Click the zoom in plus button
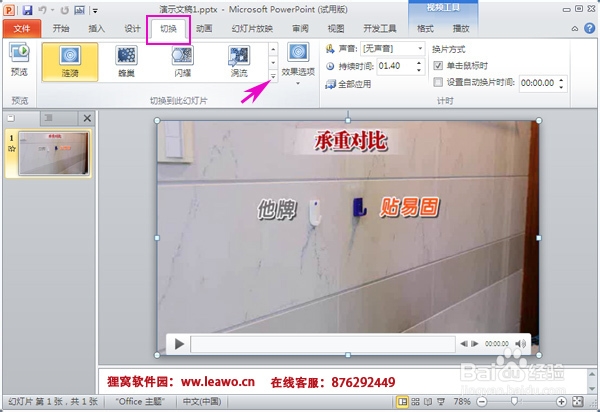This screenshot has width=600, height=412. click(561, 402)
